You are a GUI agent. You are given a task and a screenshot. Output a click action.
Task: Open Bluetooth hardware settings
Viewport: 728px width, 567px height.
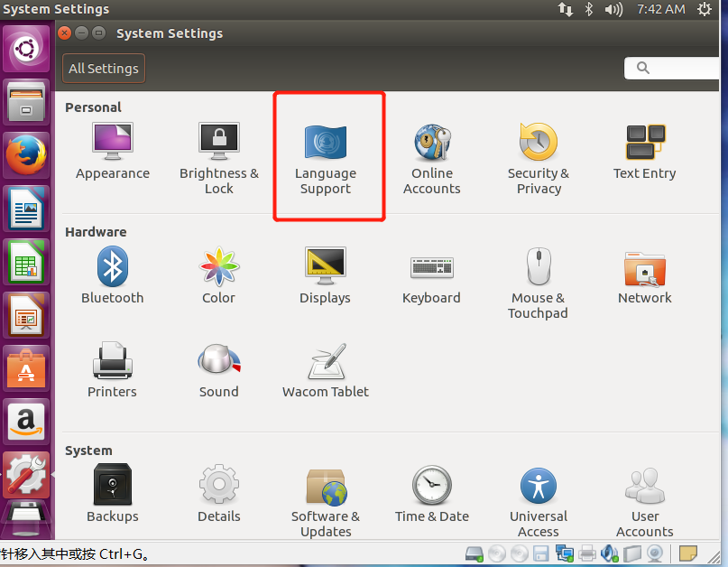click(x=113, y=275)
